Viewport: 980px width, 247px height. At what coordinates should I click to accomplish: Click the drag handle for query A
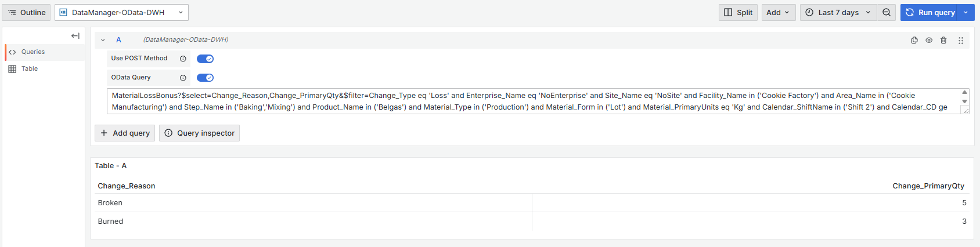[x=961, y=41]
